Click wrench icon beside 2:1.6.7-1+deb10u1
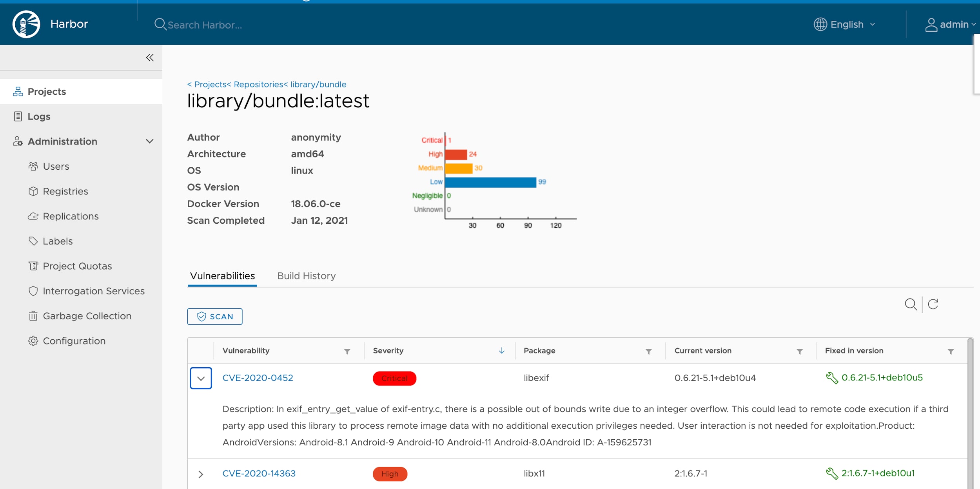This screenshot has height=489, width=980. click(x=832, y=473)
